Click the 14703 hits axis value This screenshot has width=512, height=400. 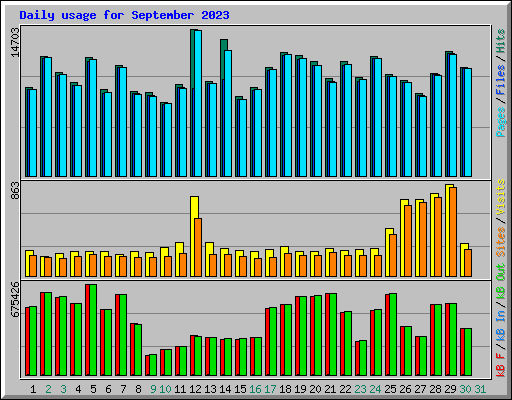15,42
